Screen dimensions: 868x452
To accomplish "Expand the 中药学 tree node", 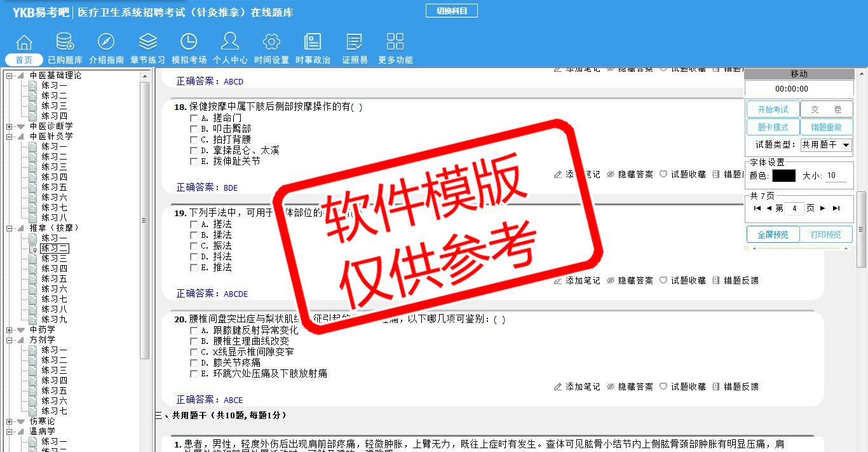I will click(x=10, y=330).
